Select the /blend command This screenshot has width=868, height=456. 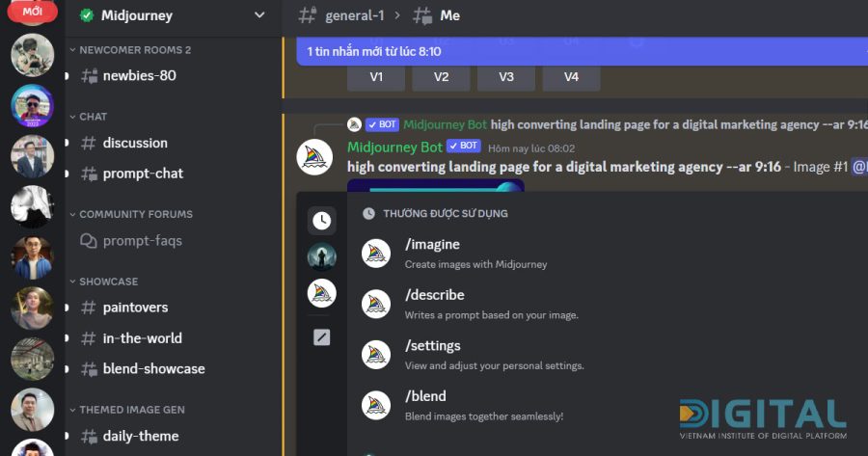[x=607, y=406]
